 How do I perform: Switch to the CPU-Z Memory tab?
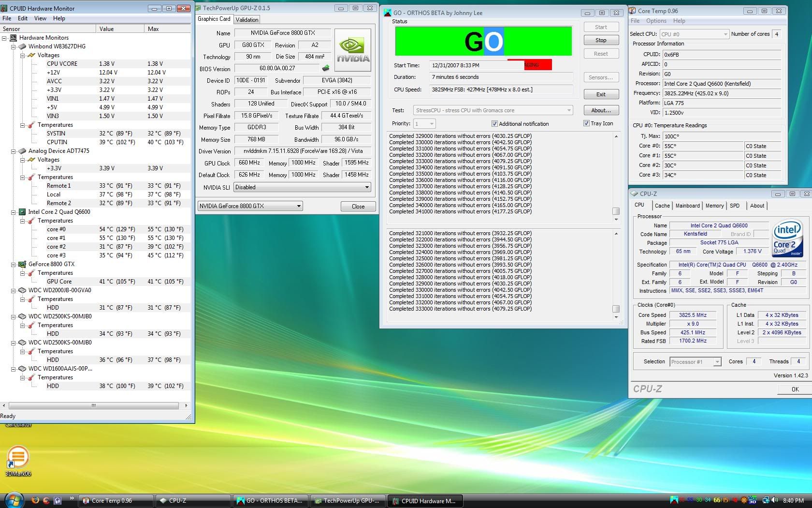pos(714,206)
